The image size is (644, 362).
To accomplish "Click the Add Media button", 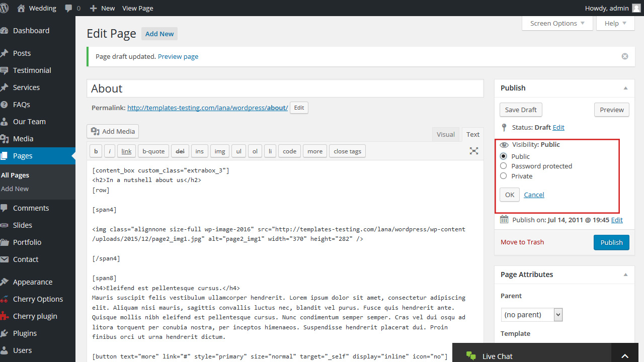I will click(113, 131).
